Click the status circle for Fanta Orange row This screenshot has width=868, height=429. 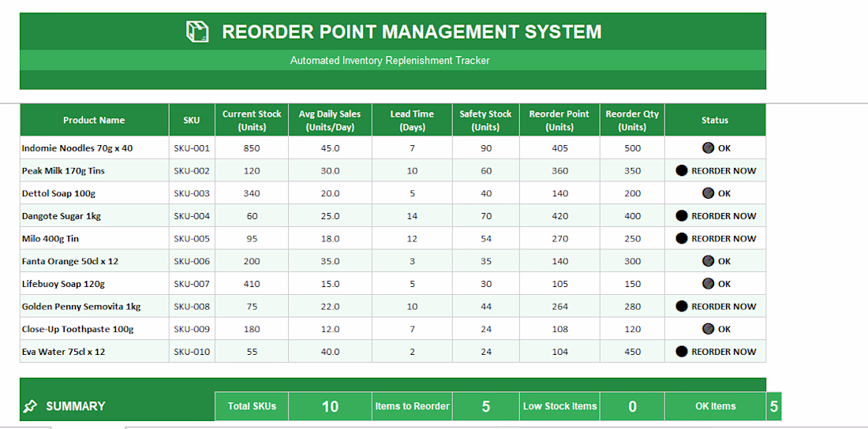[x=708, y=261]
